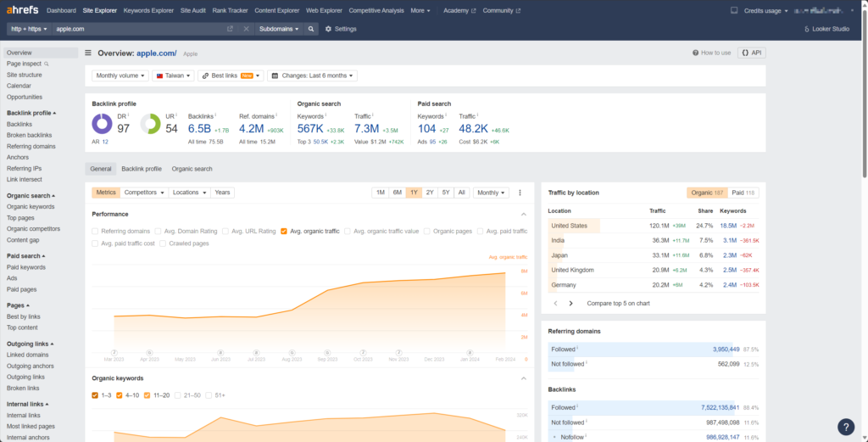Open the http + https protocol dropdown
The image size is (868, 442).
pos(30,29)
